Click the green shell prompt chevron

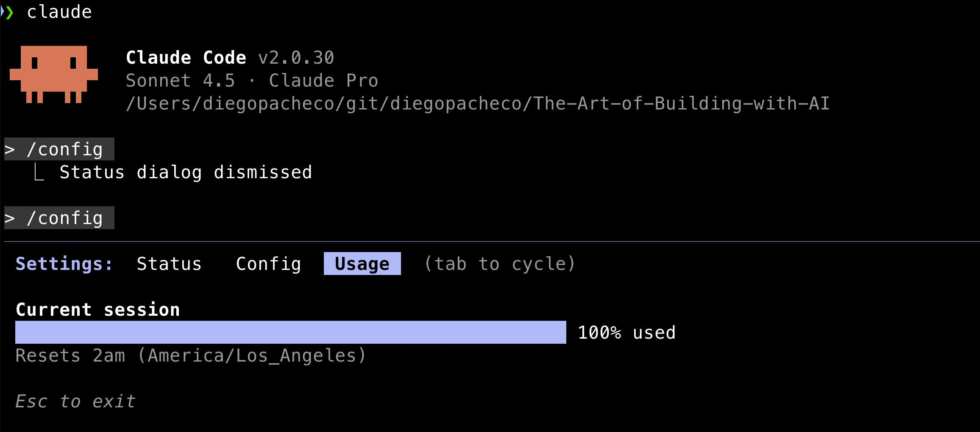coord(9,12)
